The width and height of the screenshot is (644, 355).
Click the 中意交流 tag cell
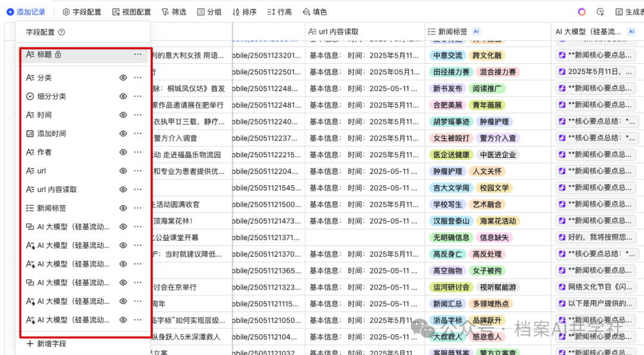[x=448, y=55]
